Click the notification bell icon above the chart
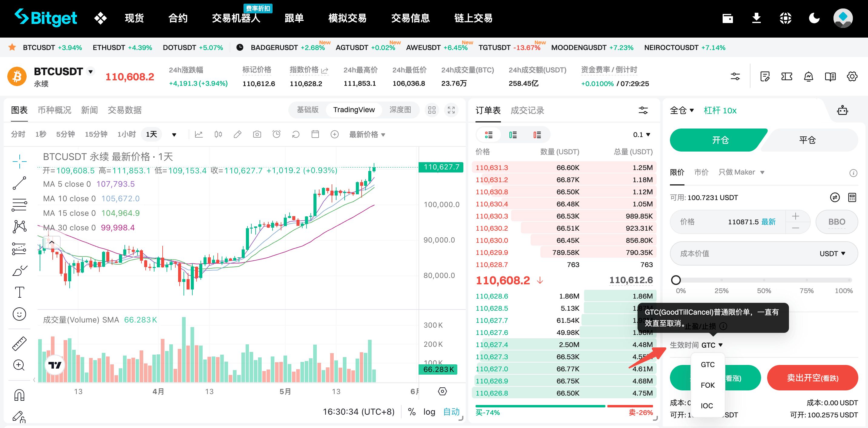 [x=808, y=77]
